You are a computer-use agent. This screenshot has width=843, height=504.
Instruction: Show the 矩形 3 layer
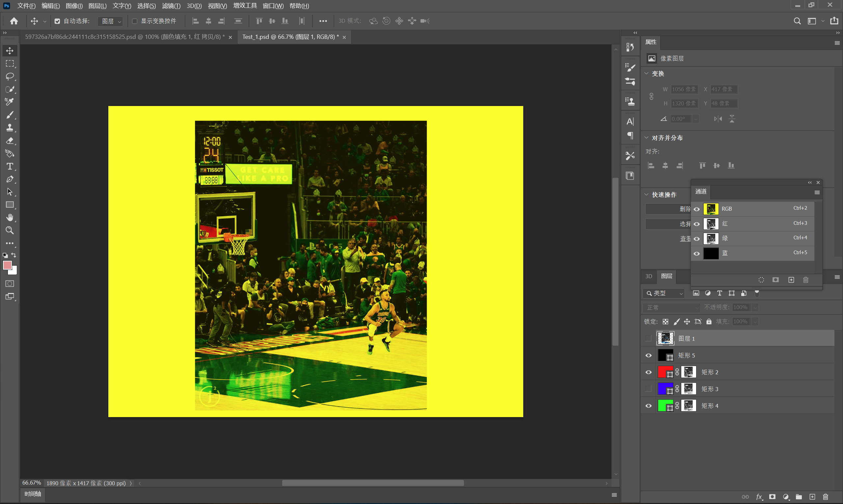click(x=648, y=389)
